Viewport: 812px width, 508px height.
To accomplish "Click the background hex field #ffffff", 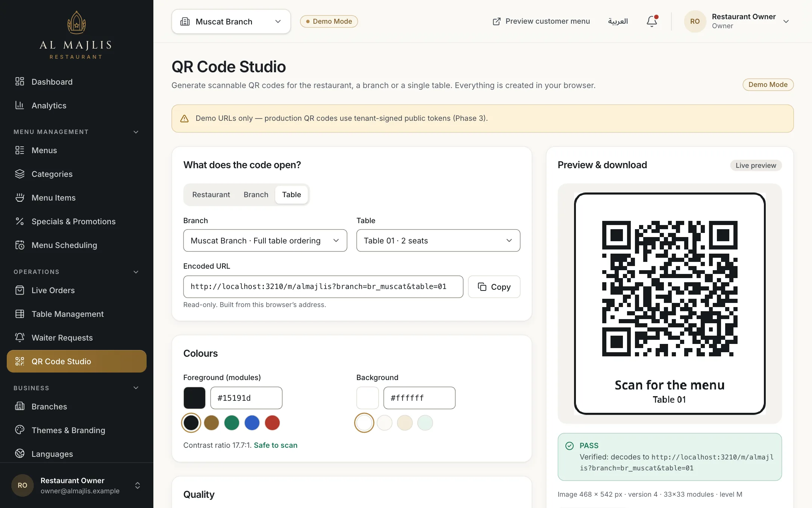I will click(x=419, y=398).
